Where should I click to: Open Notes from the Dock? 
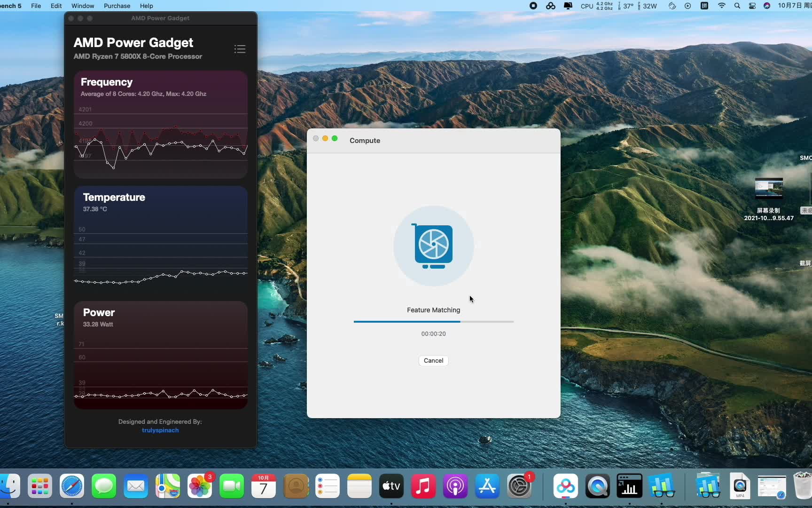359,486
